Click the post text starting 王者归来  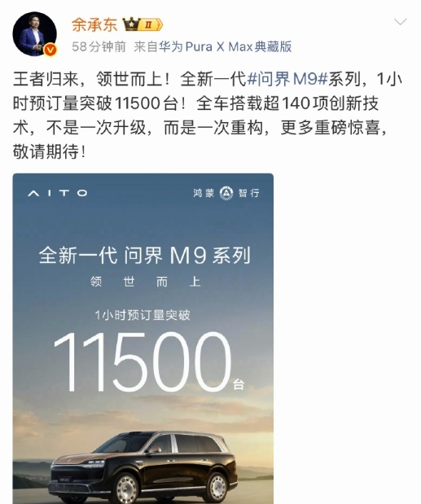point(207,116)
